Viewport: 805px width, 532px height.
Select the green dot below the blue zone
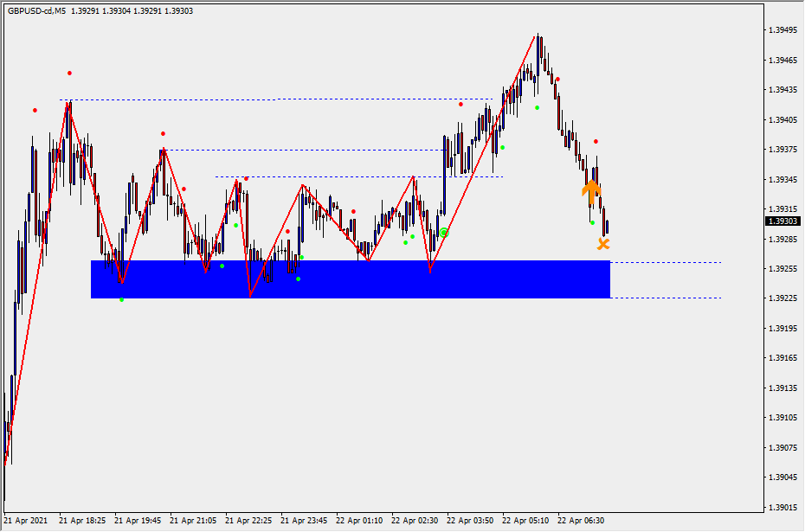(x=121, y=300)
